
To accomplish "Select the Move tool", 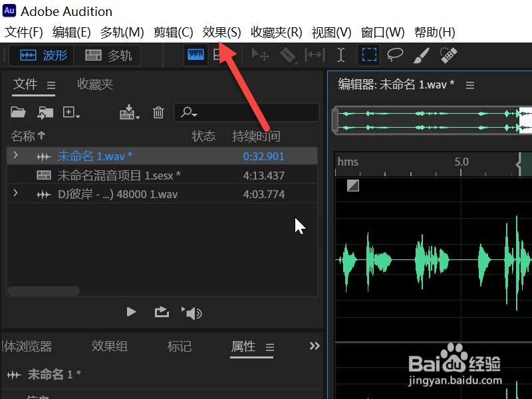I will pyautogui.click(x=260, y=55).
